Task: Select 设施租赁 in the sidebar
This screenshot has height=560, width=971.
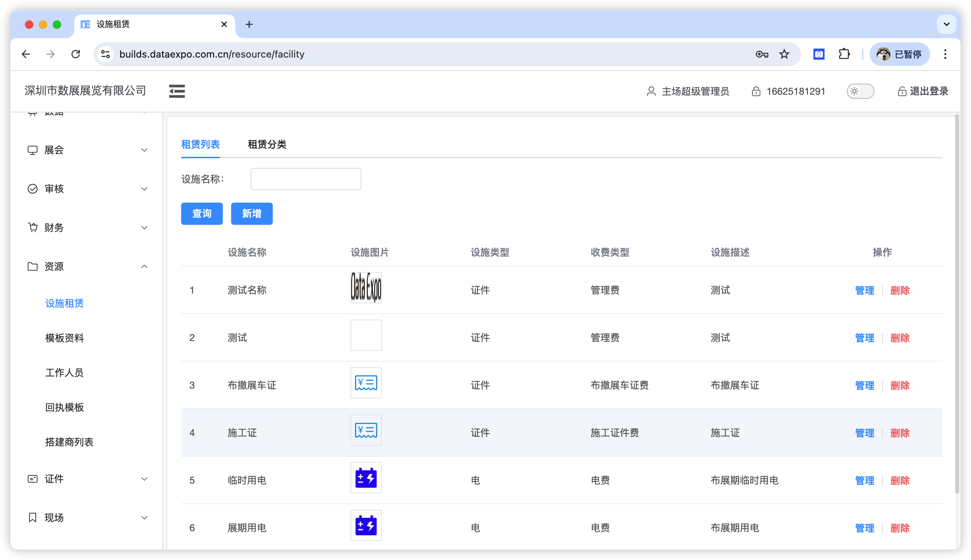Action: (64, 304)
